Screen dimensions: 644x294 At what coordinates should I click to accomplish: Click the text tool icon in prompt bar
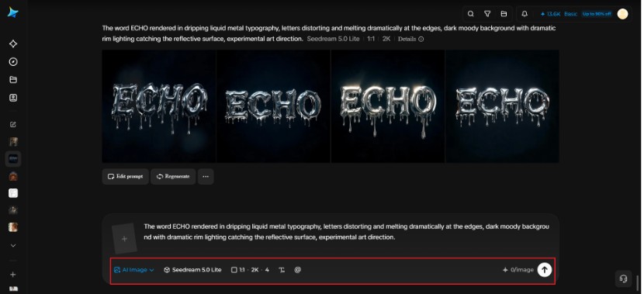(282, 270)
